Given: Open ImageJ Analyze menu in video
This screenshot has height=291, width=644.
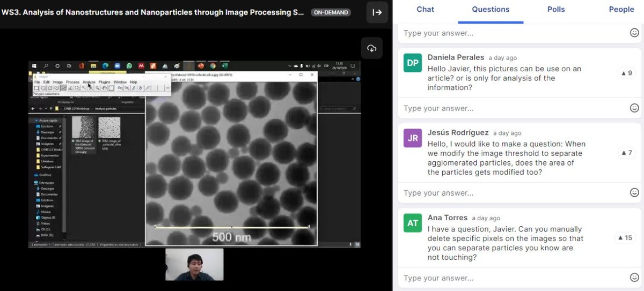Looking at the screenshot, I should coord(89,82).
